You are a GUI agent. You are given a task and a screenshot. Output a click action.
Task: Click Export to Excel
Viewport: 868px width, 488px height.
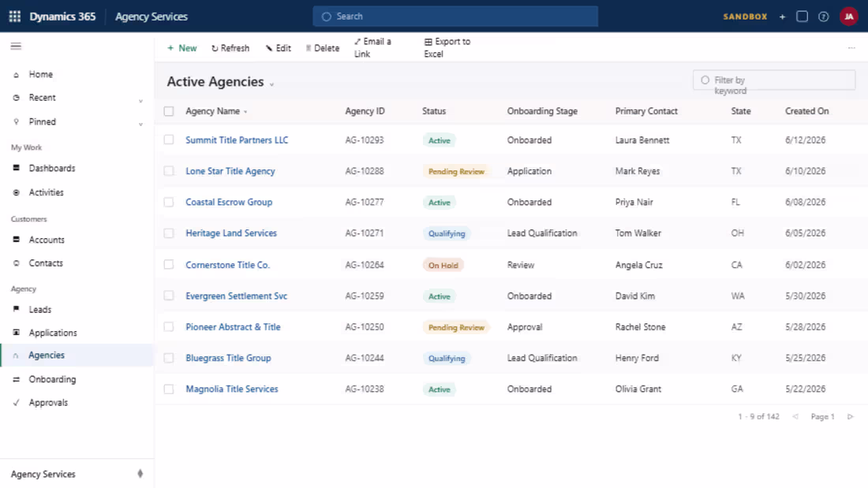[x=447, y=47]
